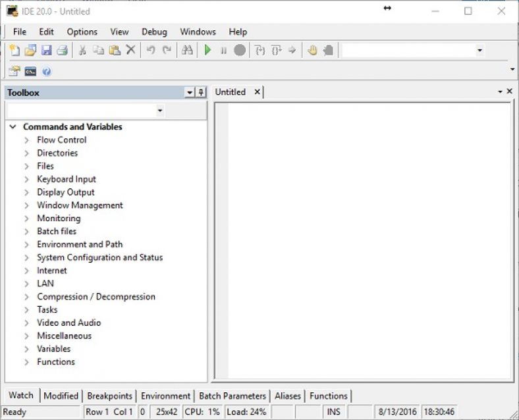Click the Print icon in toolbar
Screen dimensions: 519x420
(x=62, y=51)
